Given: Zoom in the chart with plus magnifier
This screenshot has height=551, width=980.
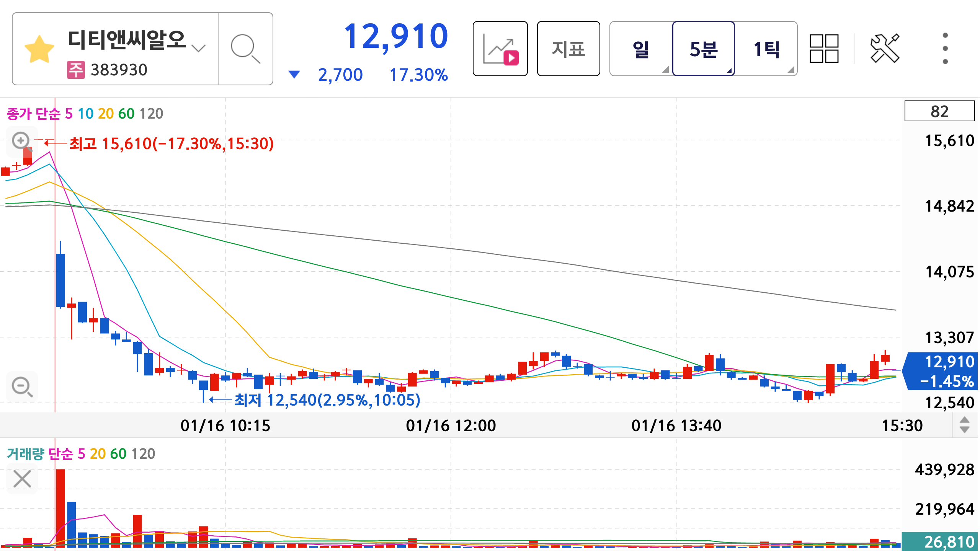Looking at the screenshot, I should pos(21,141).
